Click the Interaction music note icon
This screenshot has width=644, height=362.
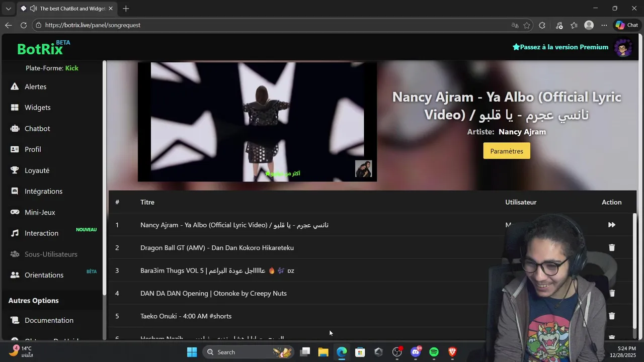tap(15, 233)
